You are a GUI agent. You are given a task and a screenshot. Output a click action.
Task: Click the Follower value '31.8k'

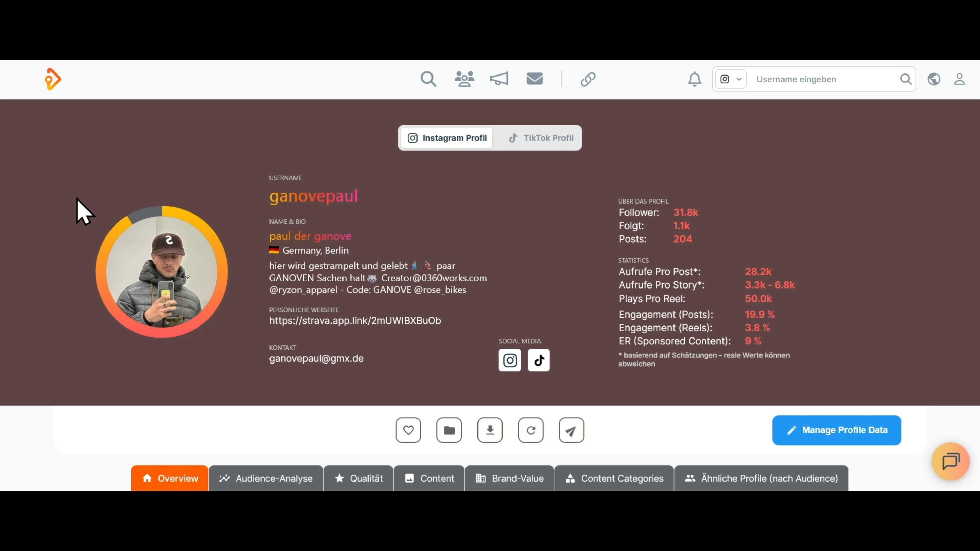click(x=685, y=212)
